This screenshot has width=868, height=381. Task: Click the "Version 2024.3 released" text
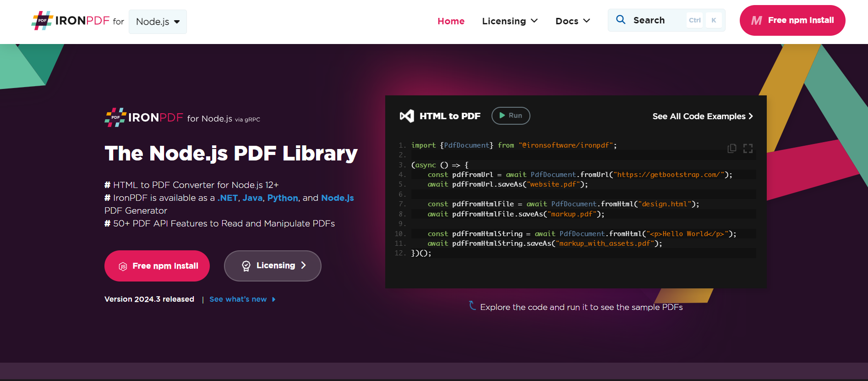149,299
